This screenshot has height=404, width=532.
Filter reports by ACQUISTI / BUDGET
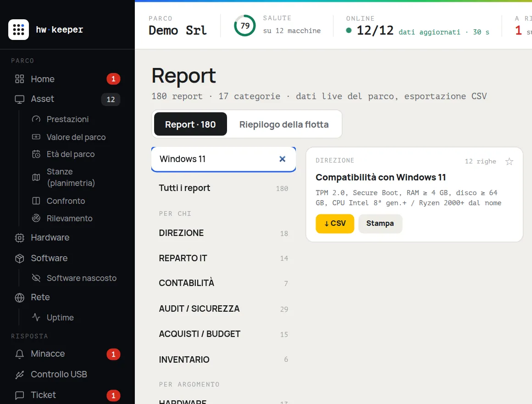(x=223, y=334)
